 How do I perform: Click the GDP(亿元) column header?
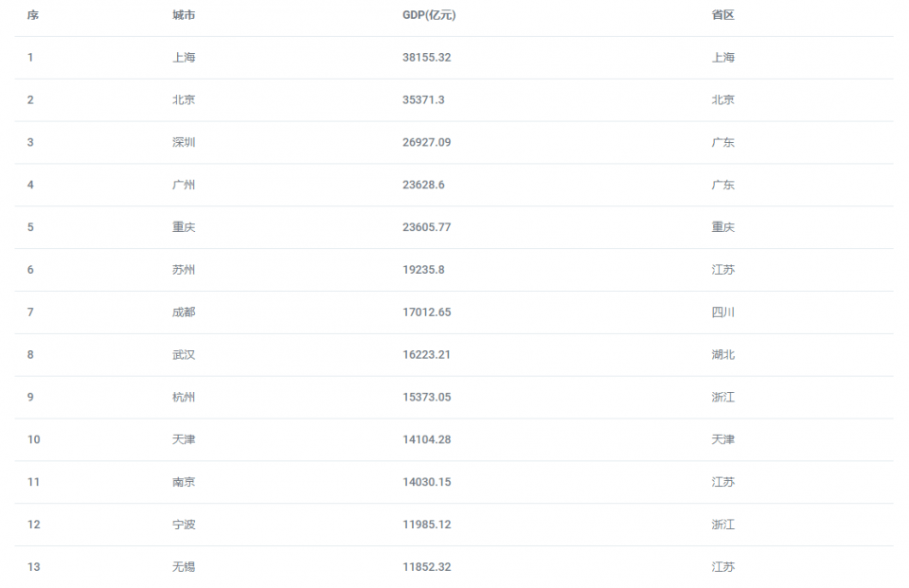(x=429, y=15)
